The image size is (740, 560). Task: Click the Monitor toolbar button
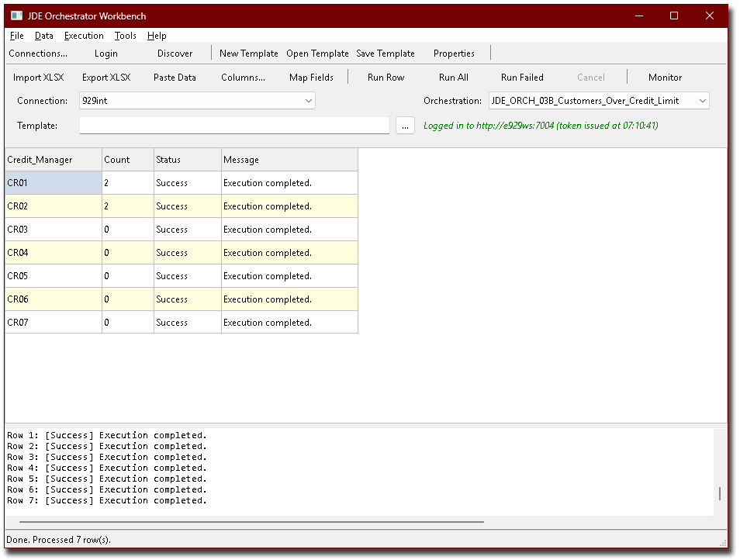pos(665,78)
